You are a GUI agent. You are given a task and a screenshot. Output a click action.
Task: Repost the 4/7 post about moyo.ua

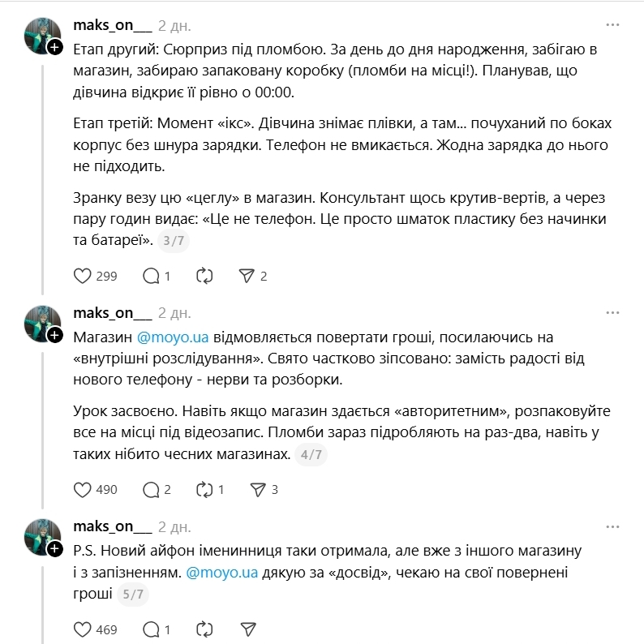pyautogui.click(x=205, y=489)
